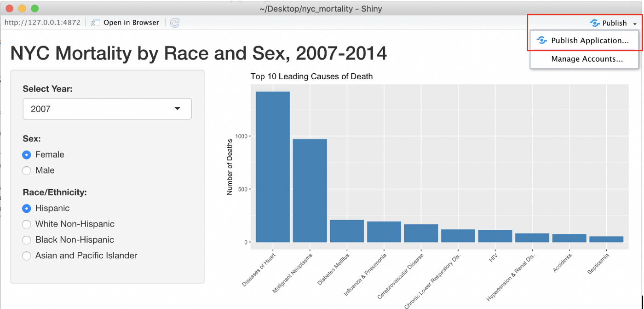Screen dimensions: 644x309
Task: Click the Chronic Lower Respiratory Dis. label
Action: [433, 280]
